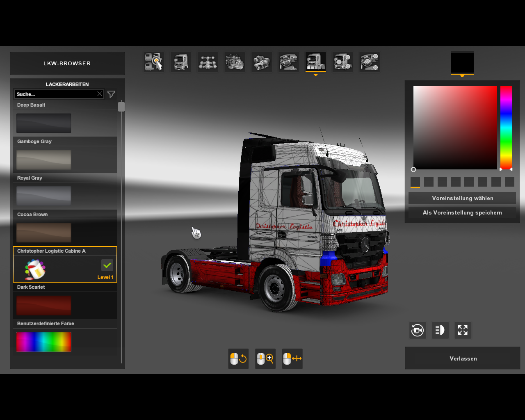The height and width of the screenshot is (420, 525).
Task: Click the Voreinstellung wählen button
Action: (x=462, y=198)
